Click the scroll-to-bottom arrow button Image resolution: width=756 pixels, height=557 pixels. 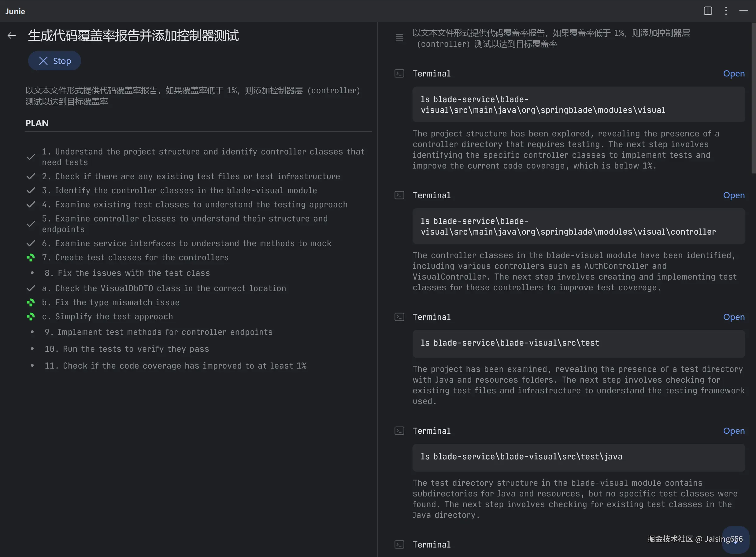coord(736,540)
